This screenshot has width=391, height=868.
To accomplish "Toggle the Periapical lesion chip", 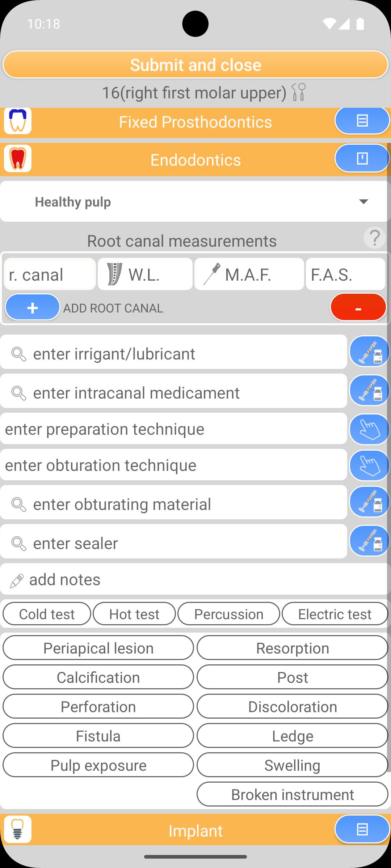I will tap(98, 648).
